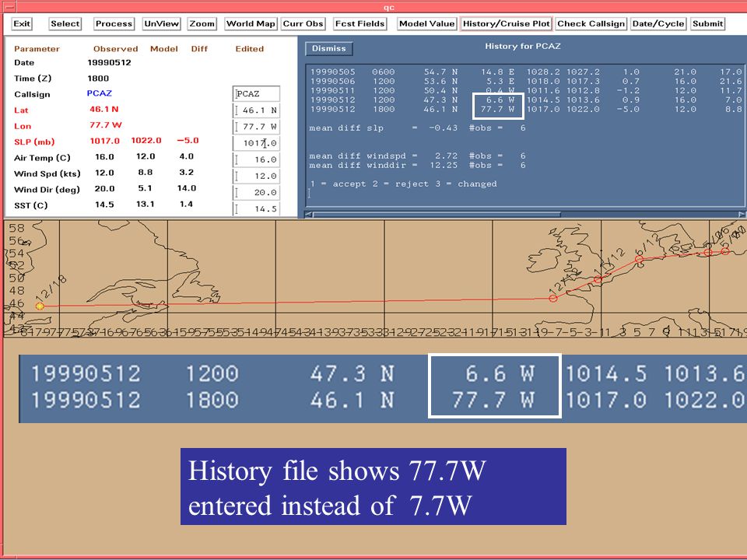The image size is (747, 560).
Task: Click the edited Wind Spd field 12.0
Action: click(256, 177)
